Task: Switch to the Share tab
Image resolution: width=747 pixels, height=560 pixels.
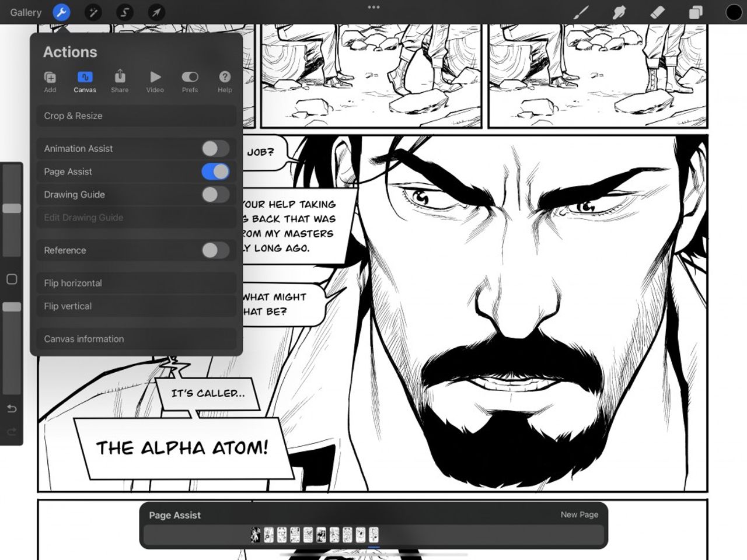Action: coord(120,82)
